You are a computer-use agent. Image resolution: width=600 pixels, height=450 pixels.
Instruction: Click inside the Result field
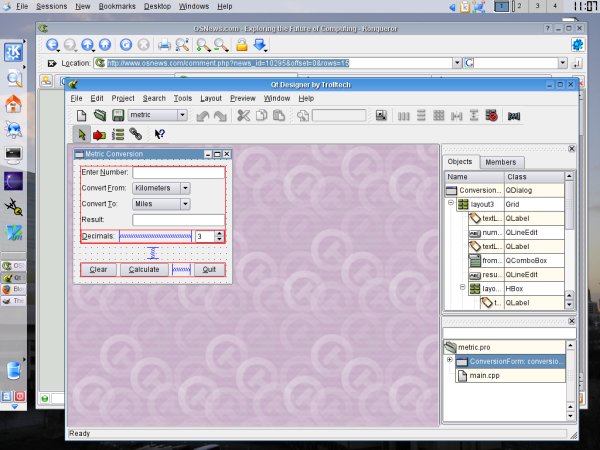(178, 220)
